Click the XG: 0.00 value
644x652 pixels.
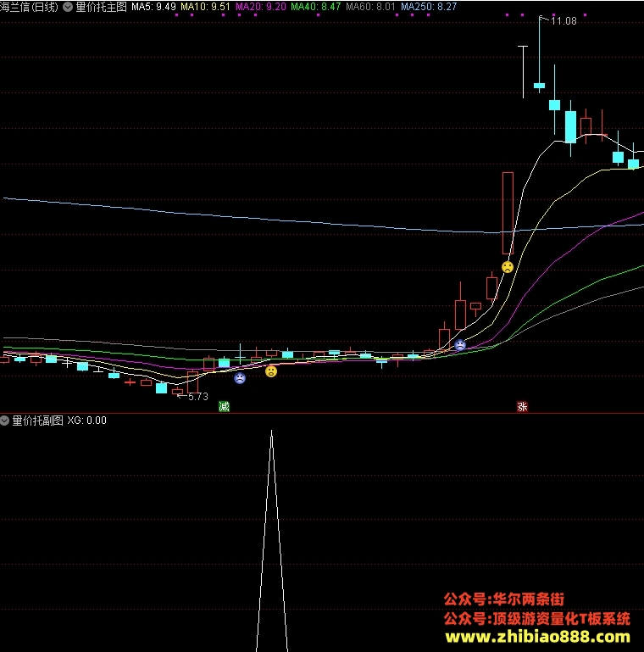click(x=86, y=421)
